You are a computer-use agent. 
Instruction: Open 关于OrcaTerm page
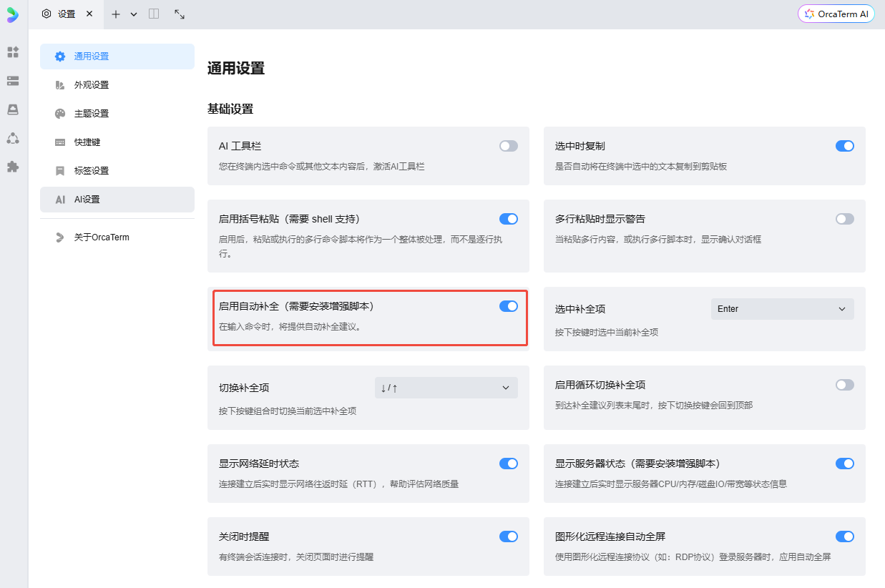click(x=102, y=237)
